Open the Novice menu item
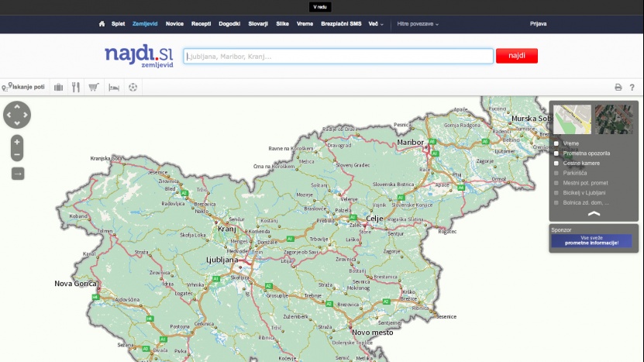 174,24
